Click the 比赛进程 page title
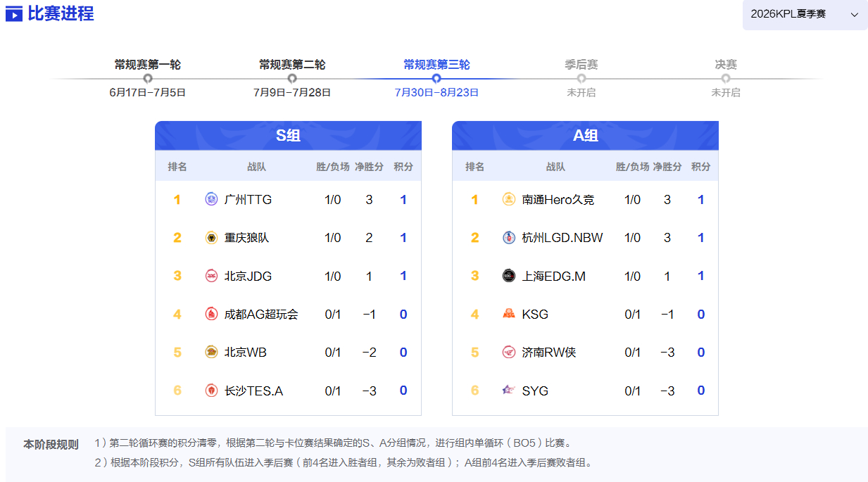868x482 pixels. point(61,13)
